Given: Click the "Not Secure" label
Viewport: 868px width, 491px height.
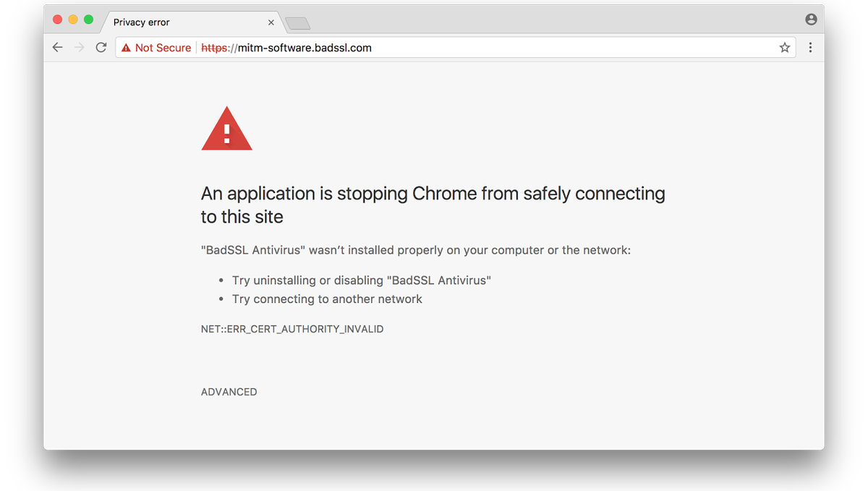Looking at the screenshot, I should coord(163,48).
